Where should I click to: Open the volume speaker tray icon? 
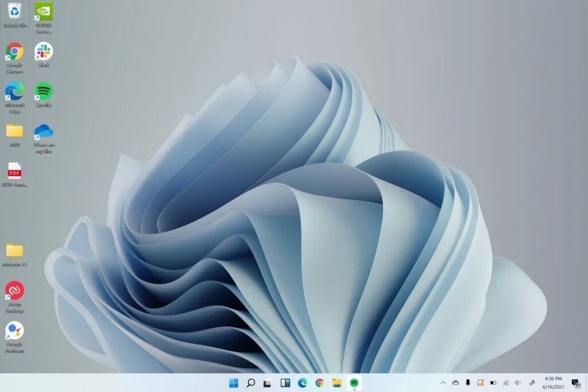click(518, 383)
